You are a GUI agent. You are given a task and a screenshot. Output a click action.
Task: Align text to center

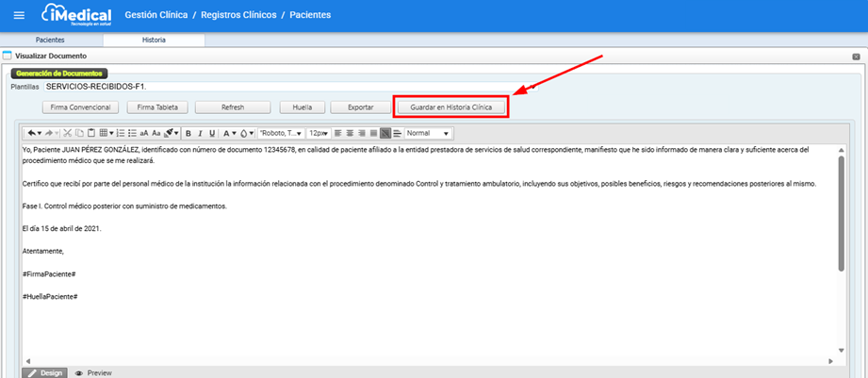(x=350, y=133)
